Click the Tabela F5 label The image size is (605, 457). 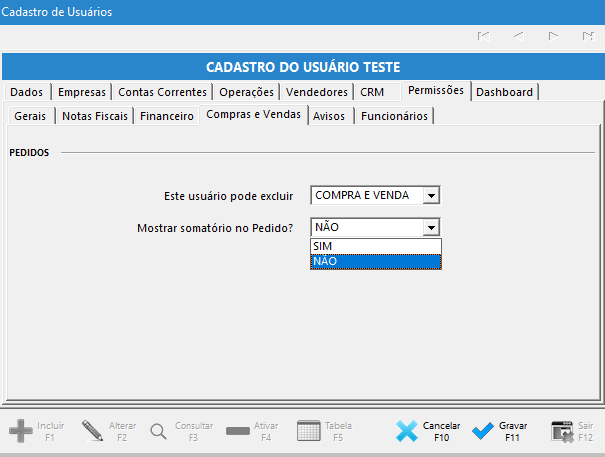(x=338, y=432)
